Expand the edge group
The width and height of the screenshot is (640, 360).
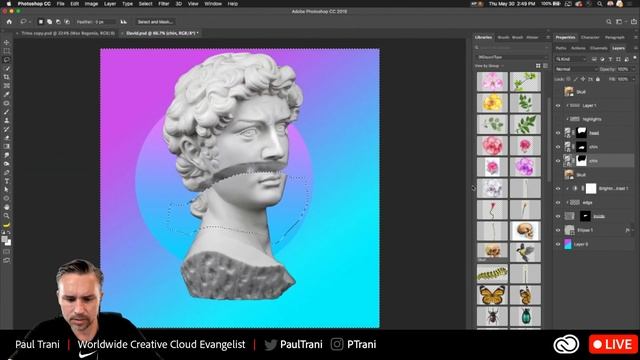click(x=567, y=202)
